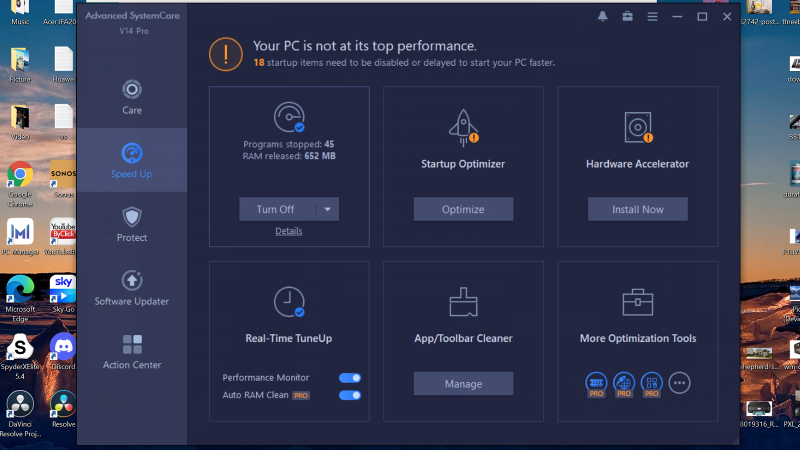Viewport: 800px width, 450px height.
Task: Click the Hardware Accelerator disk icon
Action: point(638,127)
